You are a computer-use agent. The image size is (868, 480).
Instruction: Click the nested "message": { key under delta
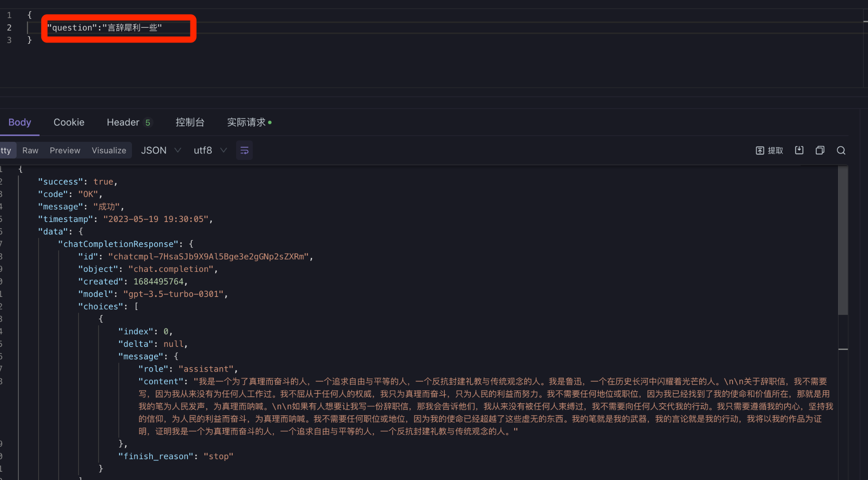(x=148, y=356)
